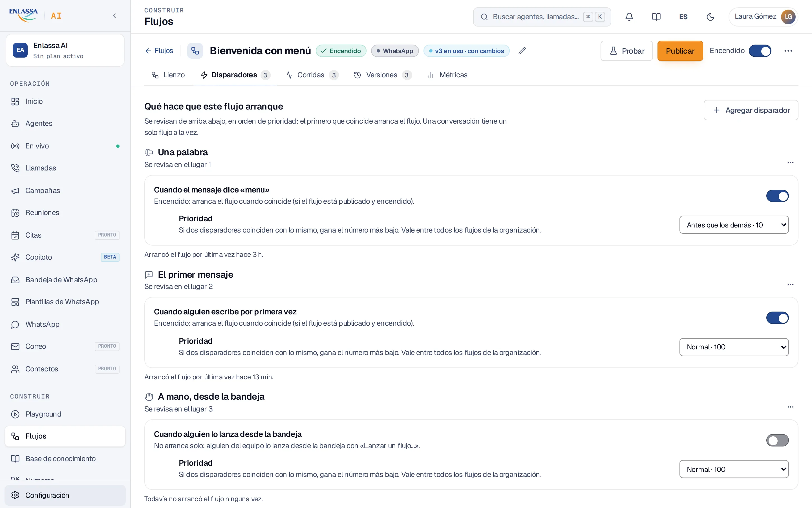Open Reuniones in the sidebar
The height and width of the screenshot is (508, 812).
(65, 213)
